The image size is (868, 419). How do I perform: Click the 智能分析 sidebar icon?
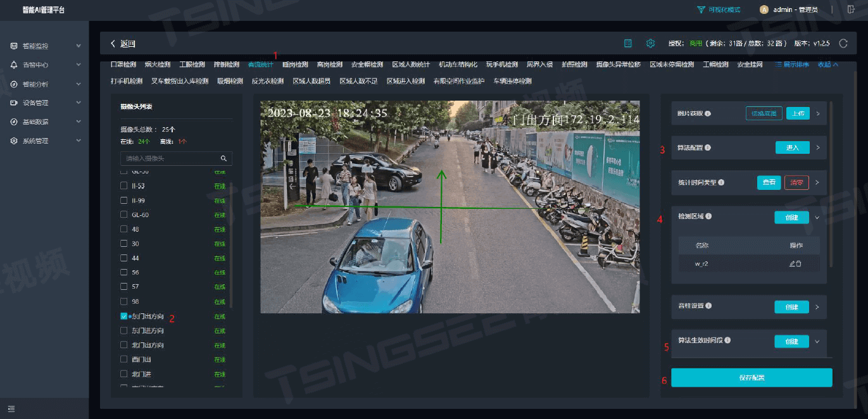point(14,84)
